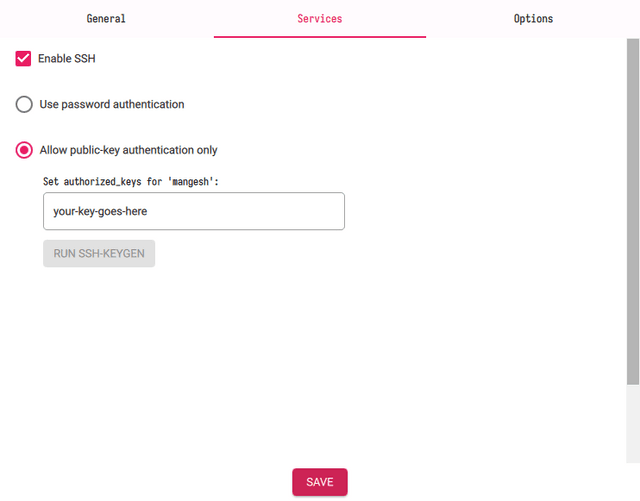Screen dimensions: 640x501
Task: Click the "Use password authentication" label
Action: click(112, 104)
